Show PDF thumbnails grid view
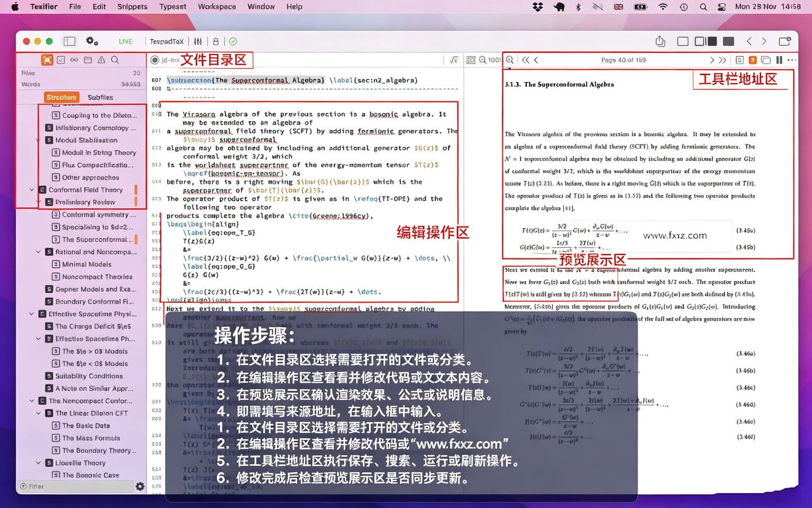Screen dimensions: 812x508 pyautogui.click(x=471, y=60)
